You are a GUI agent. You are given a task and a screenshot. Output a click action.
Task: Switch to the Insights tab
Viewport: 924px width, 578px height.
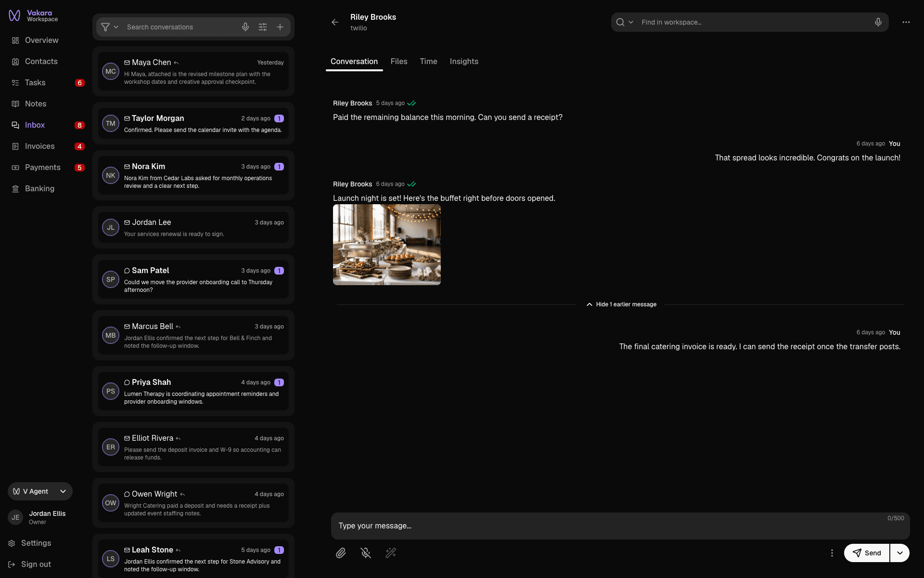pyautogui.click(x=464, y=62)
